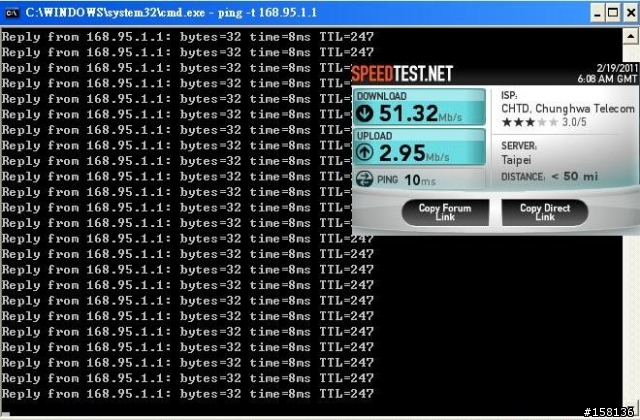This screenshot has width=640, height=420.
Task: Click the 51.32 Mb/s download value
Action: tap(420, 113)
